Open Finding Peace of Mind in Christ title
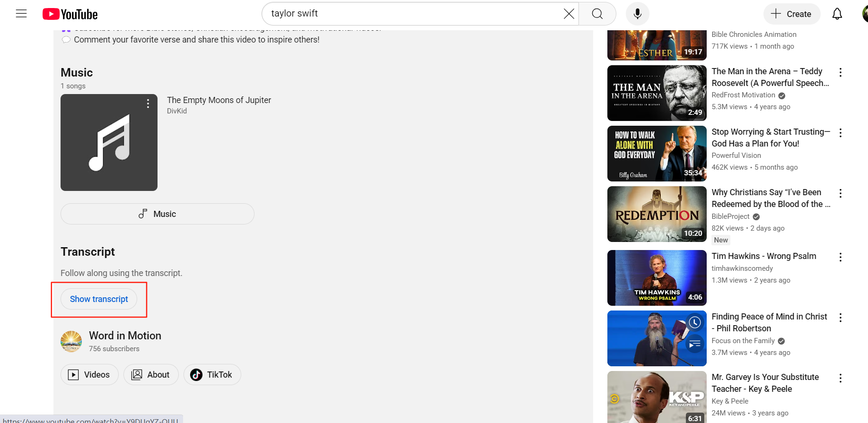 point(769,322)
